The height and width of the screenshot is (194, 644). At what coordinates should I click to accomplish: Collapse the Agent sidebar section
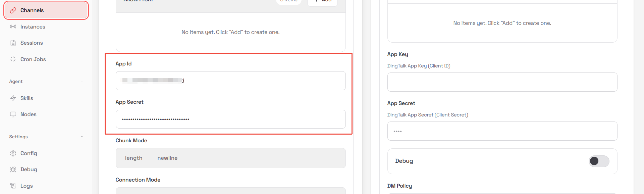click(x=82, y=81)
